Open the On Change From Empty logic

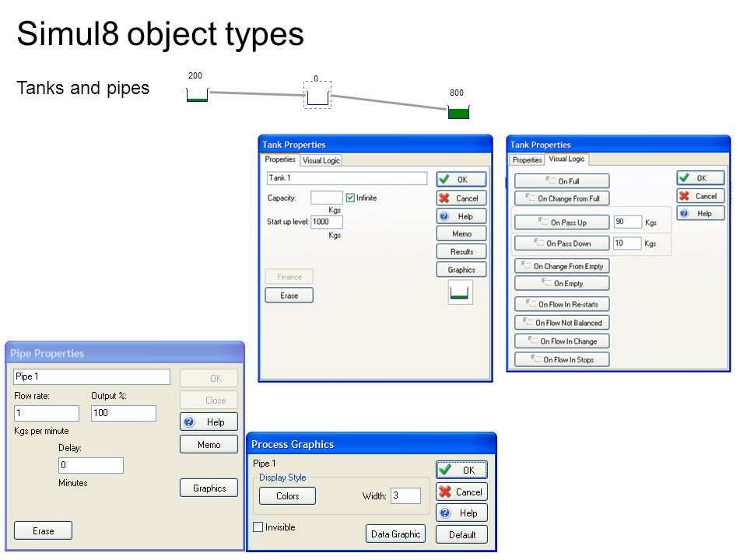tap(562, 266)
